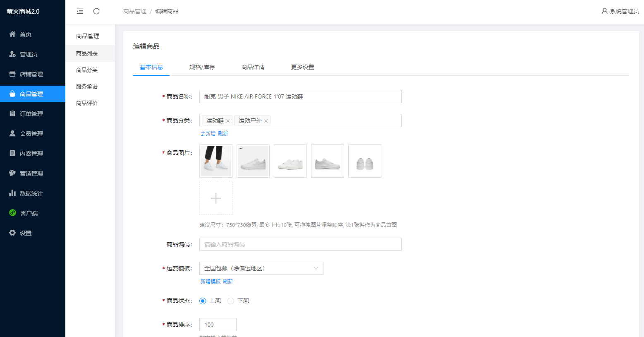Viewport: 644px width, 337px height.
Task: Expand the 运费模板 shipping template dropdown
Action: pos(261,268)
